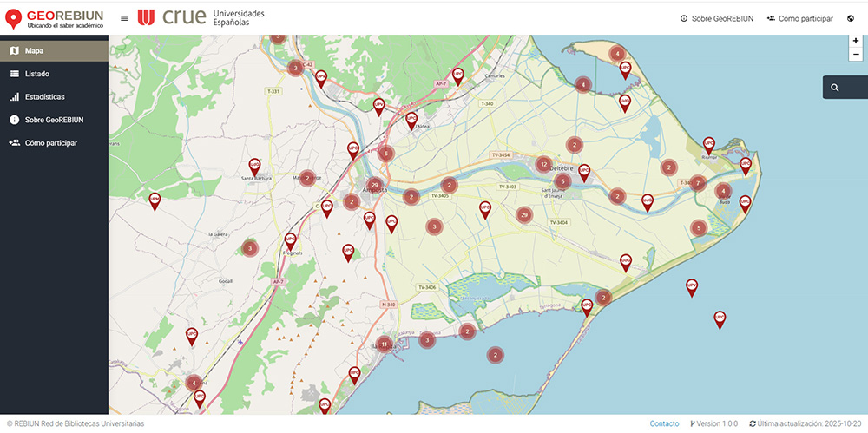Open the map search magnifier button
Viewport: 868px width, 433px height.
click(835, 88)
